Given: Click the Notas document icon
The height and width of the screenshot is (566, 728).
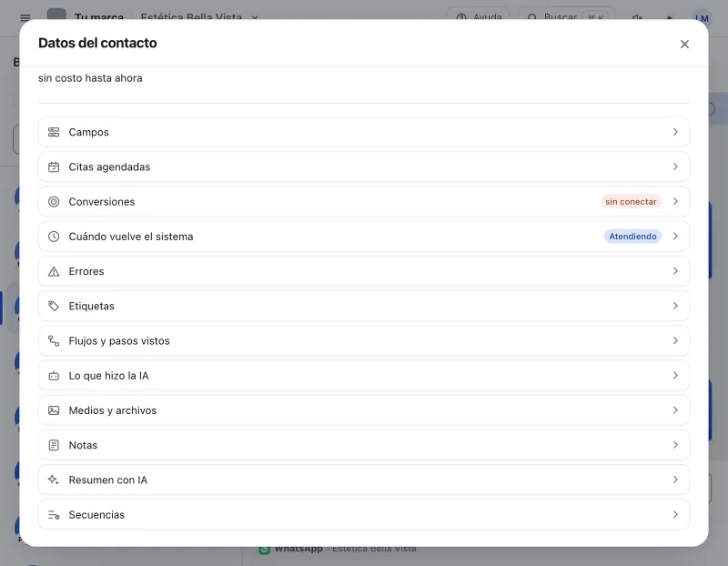Looking at the screenshot, I should click(54, 445).
